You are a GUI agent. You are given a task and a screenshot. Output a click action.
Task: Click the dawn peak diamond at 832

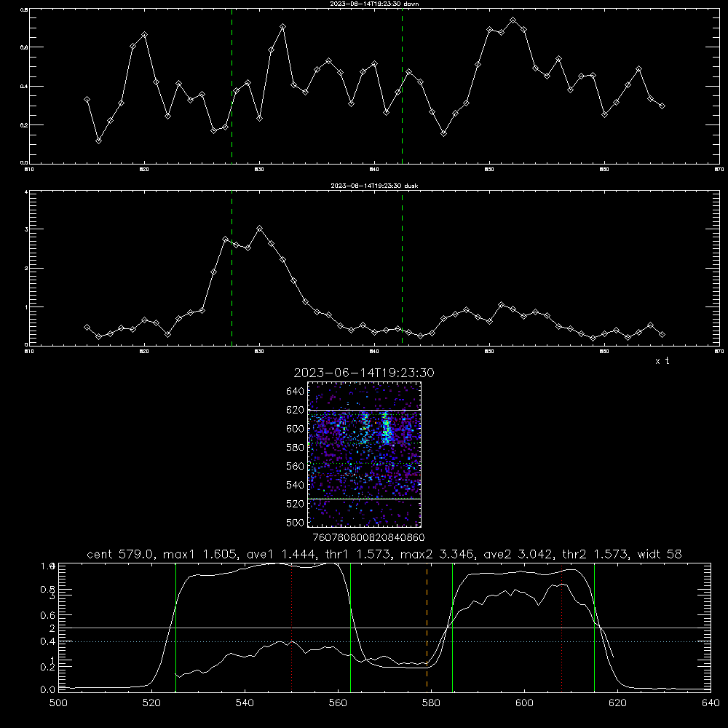click(282, 27)
